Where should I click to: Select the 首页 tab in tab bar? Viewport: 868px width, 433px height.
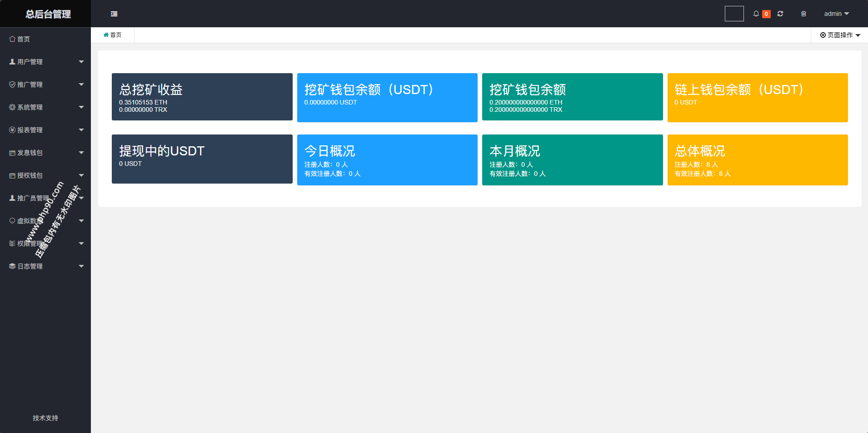[x=113, y=35]
